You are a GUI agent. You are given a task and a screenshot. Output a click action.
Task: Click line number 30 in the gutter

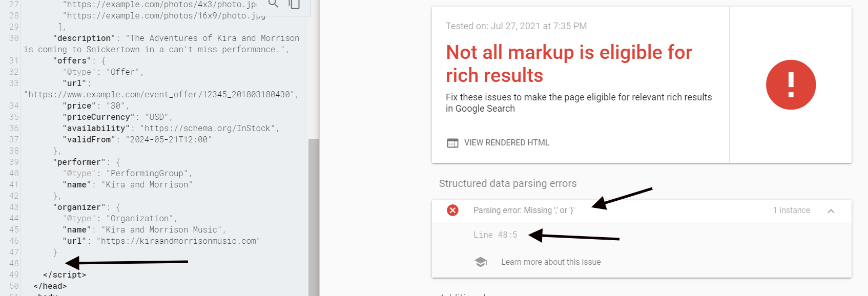click(14, 38)
